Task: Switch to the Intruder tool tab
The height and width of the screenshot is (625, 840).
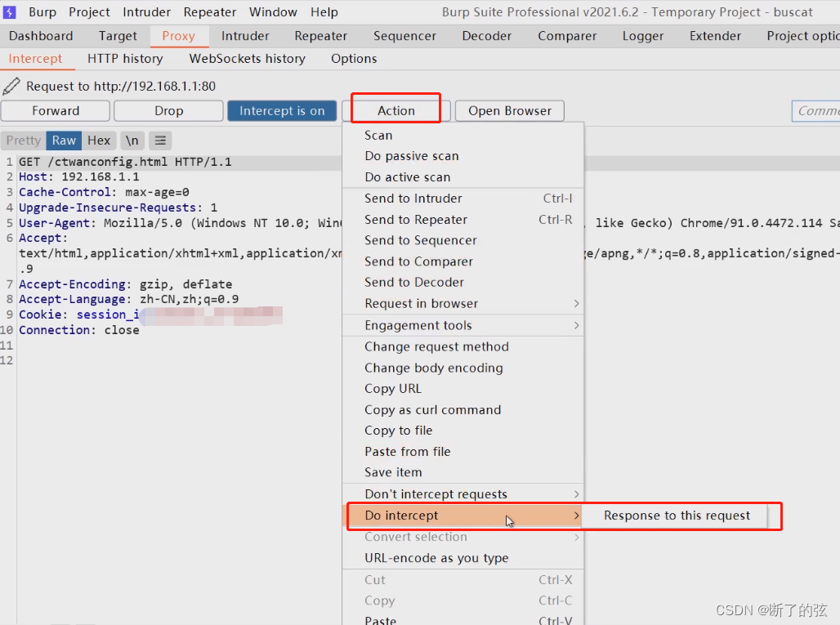Action: click(245, 36)
